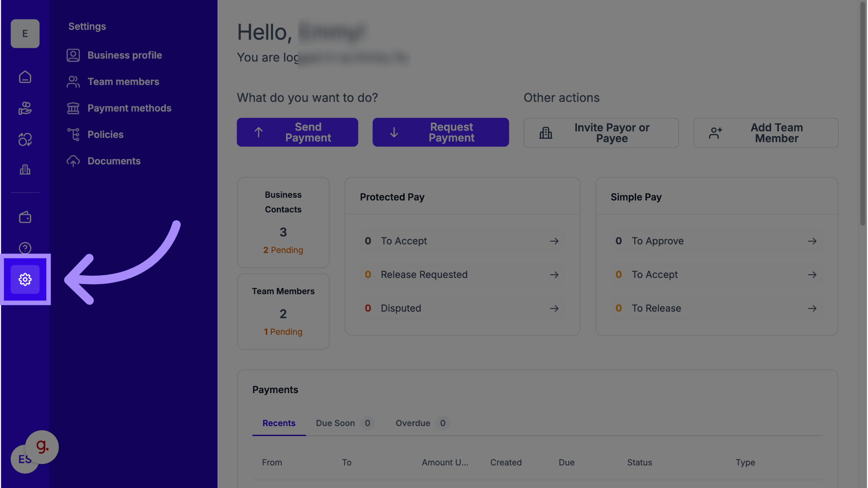Open Team members settings
The height and width of the screenshot is (488, 868).
[123, 82]
